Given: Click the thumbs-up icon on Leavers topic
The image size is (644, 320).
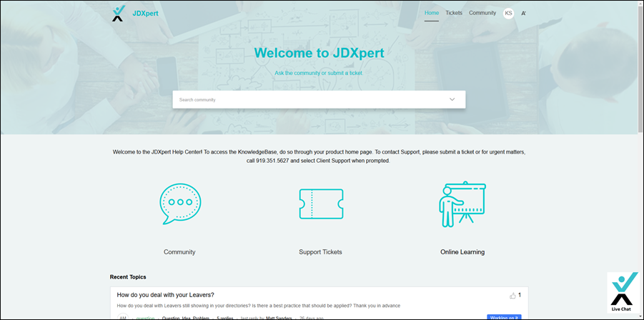Looking at the screenshot, I should point(512,296).
